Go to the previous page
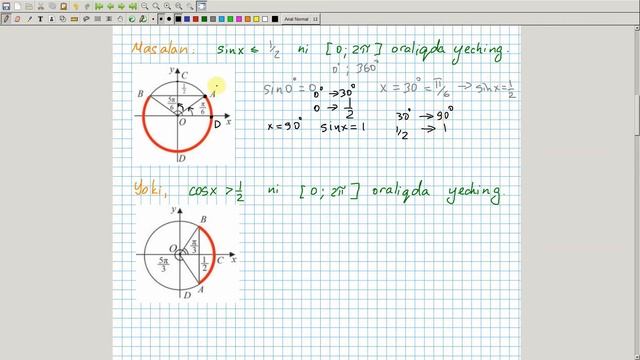 pos(111,7)
